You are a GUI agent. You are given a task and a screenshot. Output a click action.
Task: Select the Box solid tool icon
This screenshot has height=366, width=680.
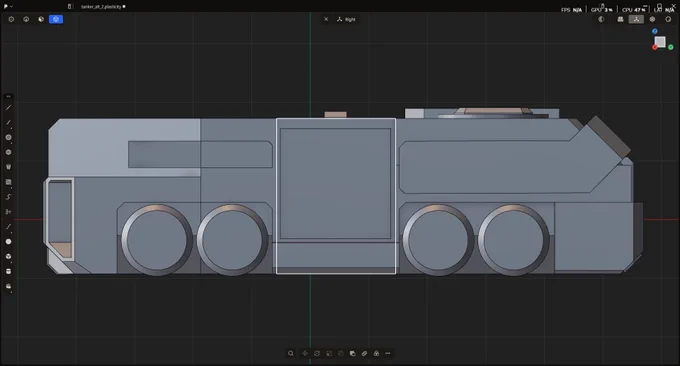(x=8, y=256)
